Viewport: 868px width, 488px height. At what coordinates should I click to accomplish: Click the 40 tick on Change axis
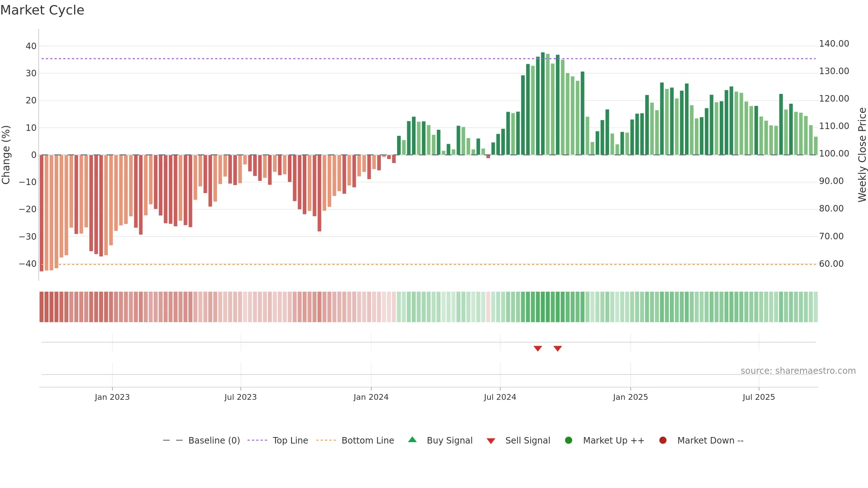(31, 46)
